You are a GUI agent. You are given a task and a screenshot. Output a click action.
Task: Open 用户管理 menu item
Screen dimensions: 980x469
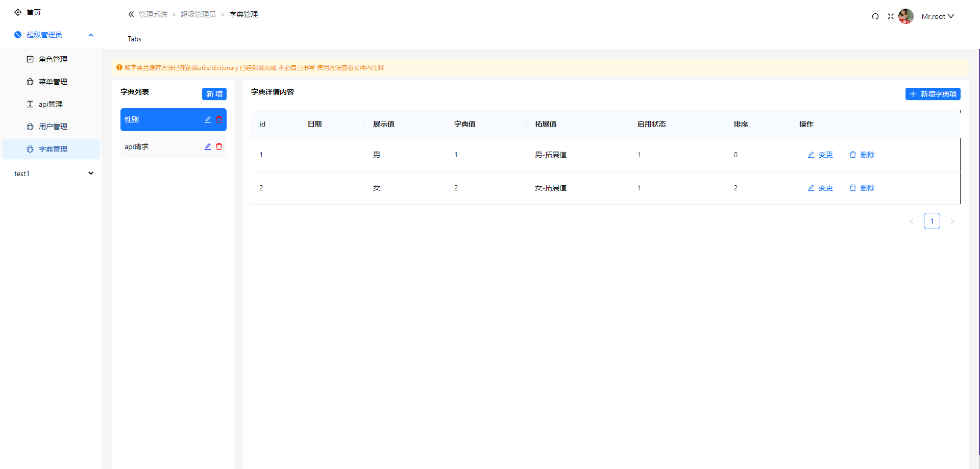click(x=51, y=127)
